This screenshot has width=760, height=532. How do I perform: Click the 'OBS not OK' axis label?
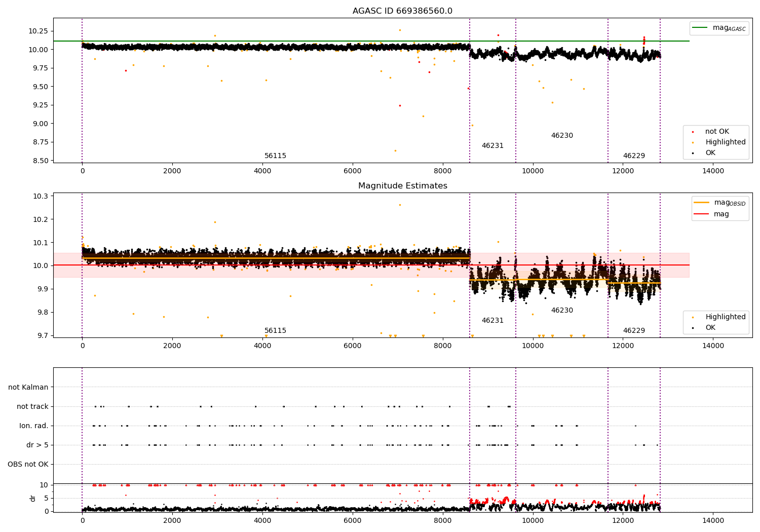pos(28,464)
